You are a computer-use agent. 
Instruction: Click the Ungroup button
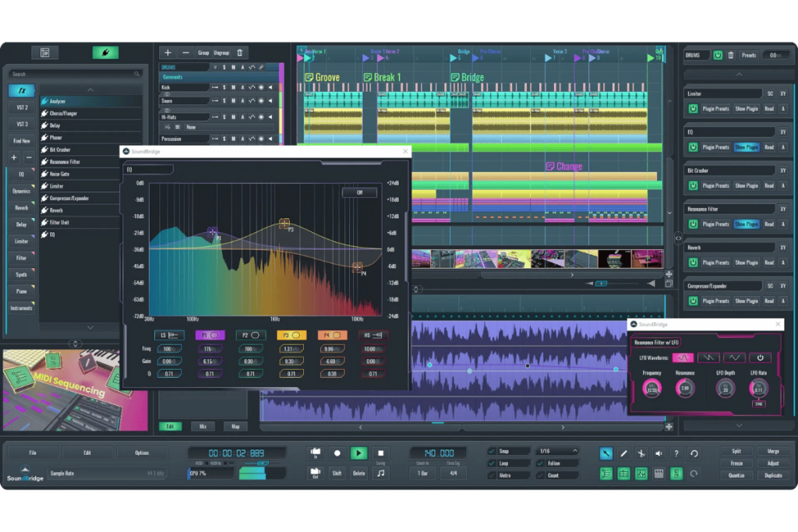click(221, 52)
